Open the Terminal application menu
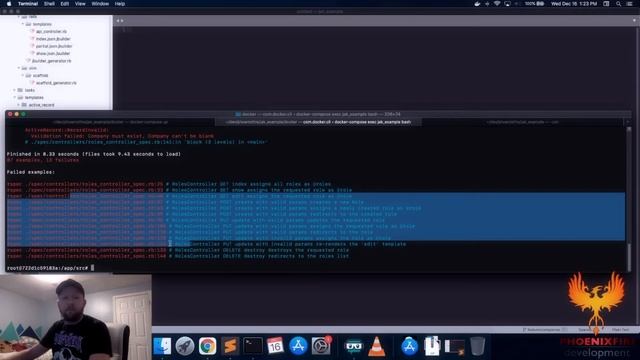The width and height of the screenshot is (640, 360). point(28,4)
